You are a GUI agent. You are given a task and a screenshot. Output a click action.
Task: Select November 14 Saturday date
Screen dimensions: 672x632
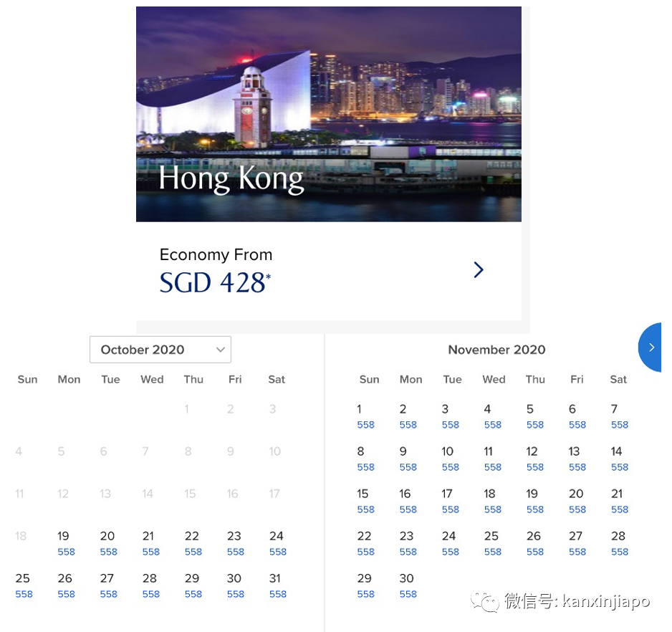[x=617, y=458]
